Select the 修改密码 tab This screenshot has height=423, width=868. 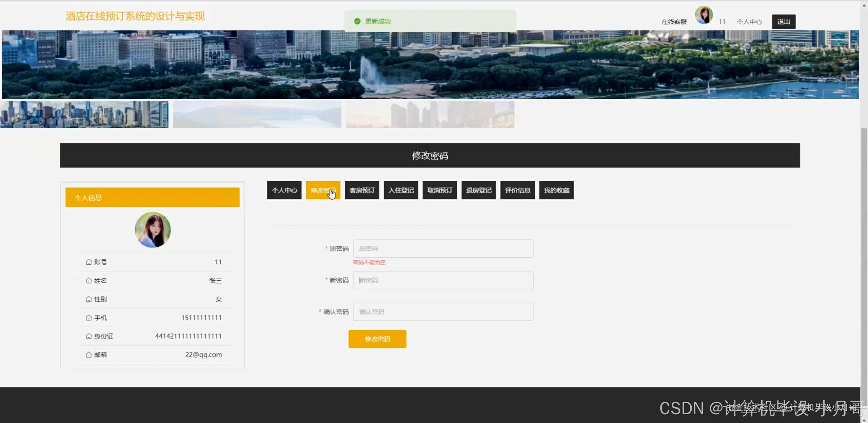[x=323, y=190]
